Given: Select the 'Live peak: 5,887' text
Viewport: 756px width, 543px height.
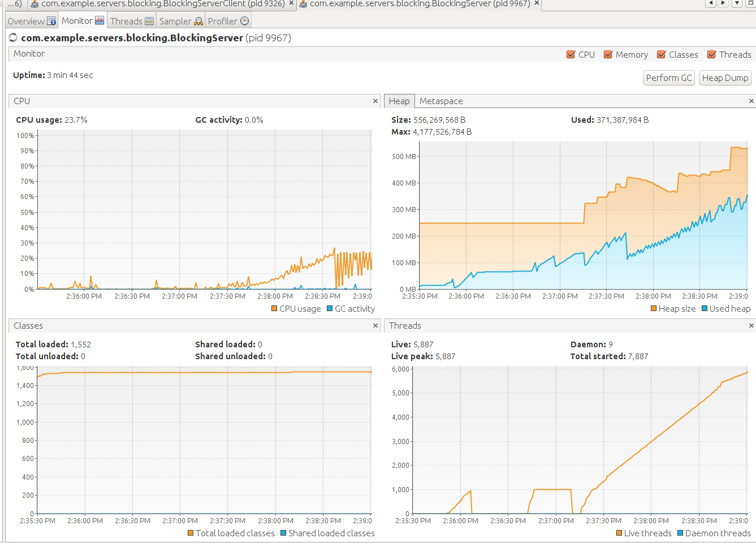Looking at the screenshot, I should (x=423, y=356).
